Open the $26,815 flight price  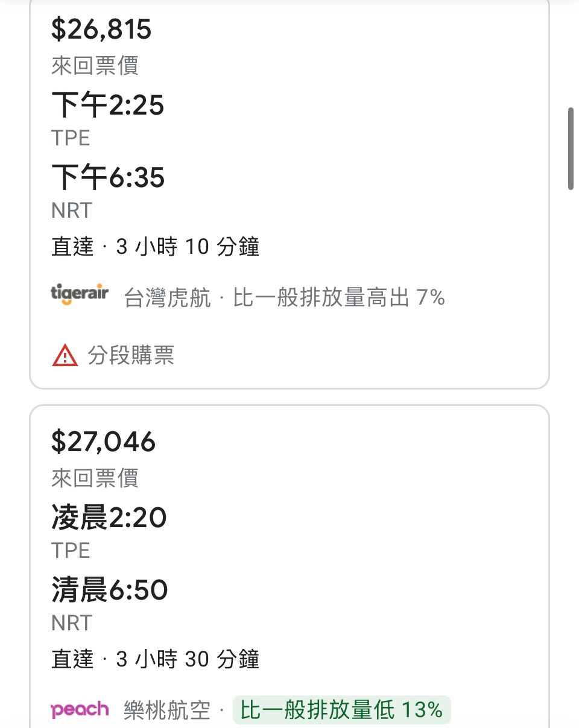[101, 30]
